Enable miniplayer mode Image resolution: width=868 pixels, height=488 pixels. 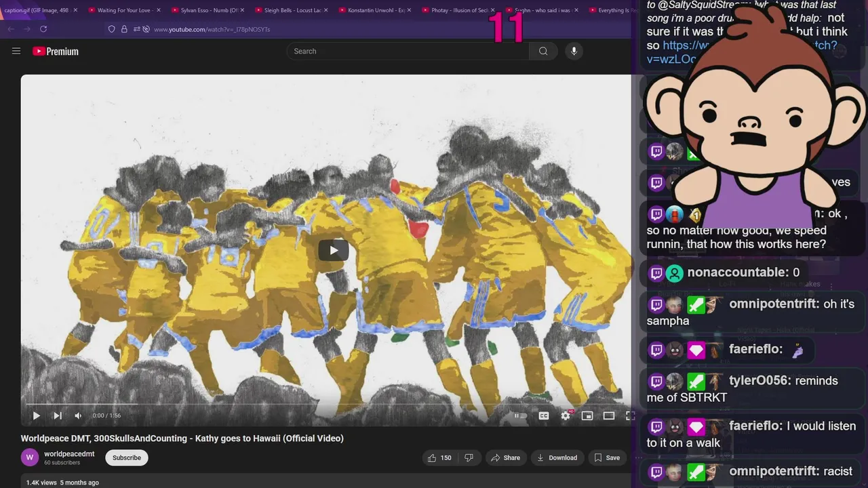(587, 415)
